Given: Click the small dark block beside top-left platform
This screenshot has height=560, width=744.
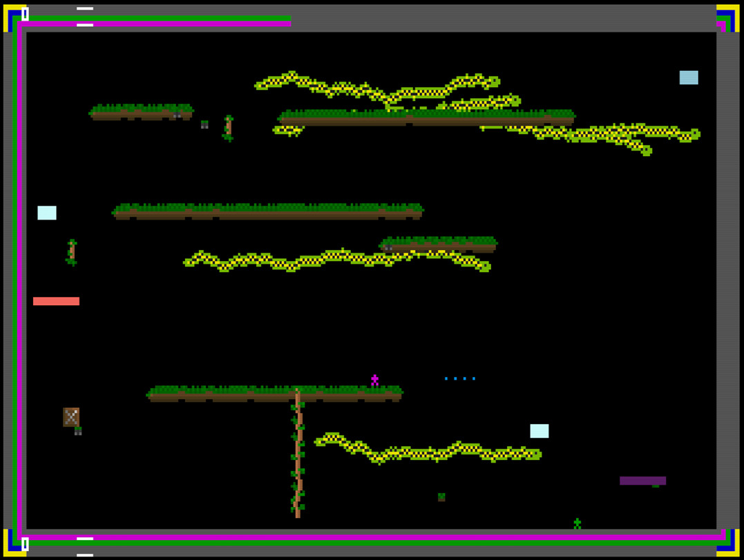Looking at the screenshot, I should click(x=204, y=124).
